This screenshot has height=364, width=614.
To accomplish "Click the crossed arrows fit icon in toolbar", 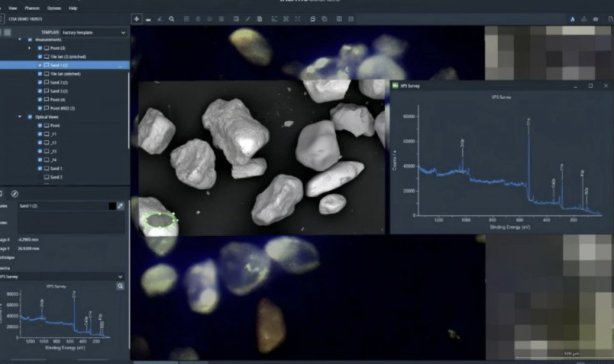I will pos(286,19).
